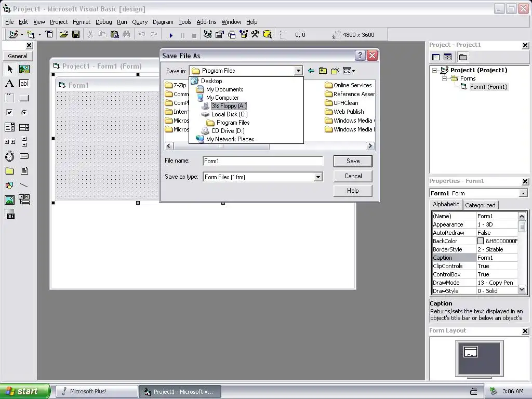
Task: Open the Project Explorer toolbar icon
Action: [208, 35]
